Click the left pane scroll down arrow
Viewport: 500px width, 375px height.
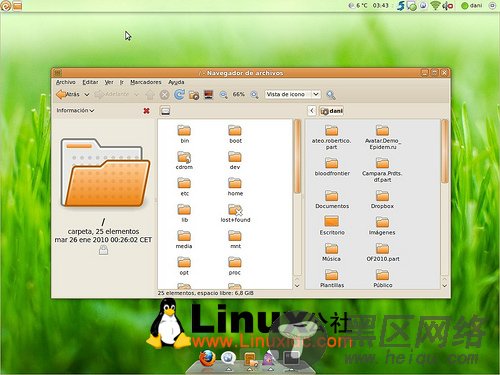click(298, 286)
